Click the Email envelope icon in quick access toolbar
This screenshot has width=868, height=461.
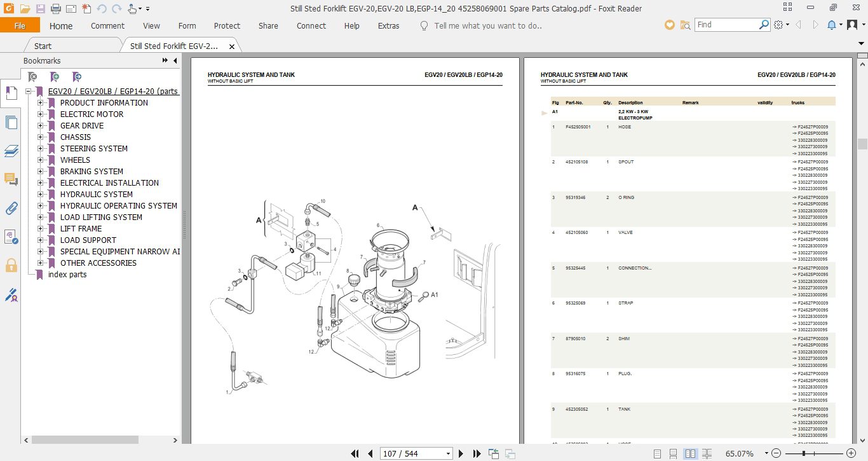(x=71, y=9)
